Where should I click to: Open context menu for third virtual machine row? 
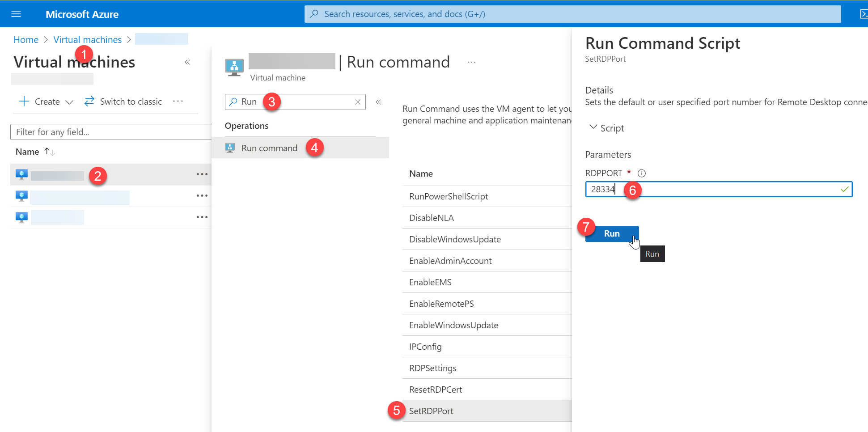[202, 217]
